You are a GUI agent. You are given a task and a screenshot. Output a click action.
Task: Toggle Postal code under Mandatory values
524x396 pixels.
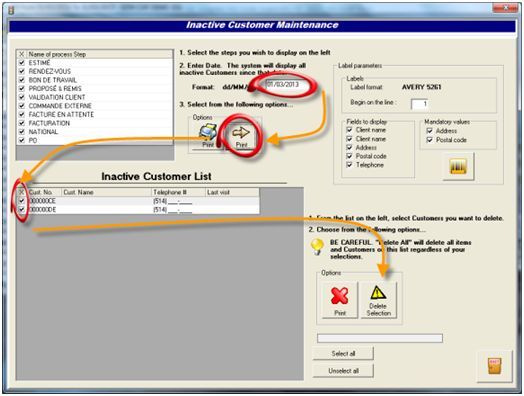(x=430, y=140)
